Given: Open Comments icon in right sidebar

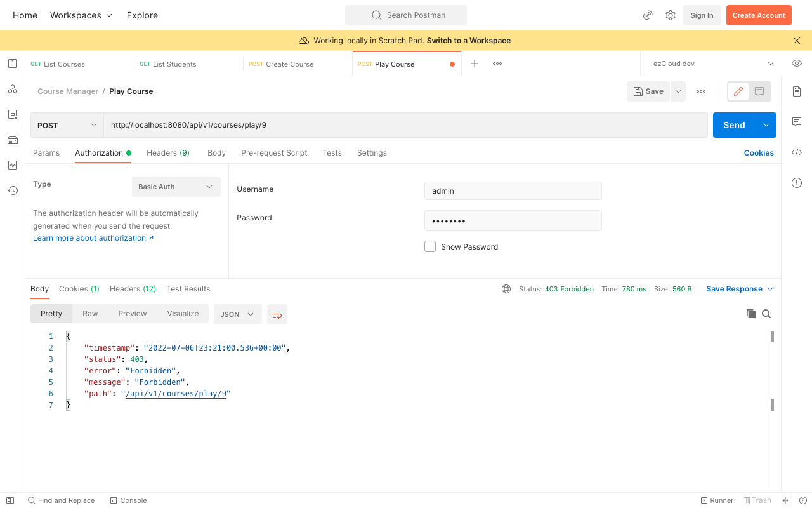Looking at the screenshot, I should tap(797, 122).
